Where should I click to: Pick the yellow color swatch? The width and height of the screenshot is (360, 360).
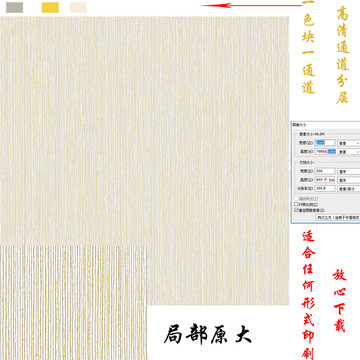click(x=50, y=7)
